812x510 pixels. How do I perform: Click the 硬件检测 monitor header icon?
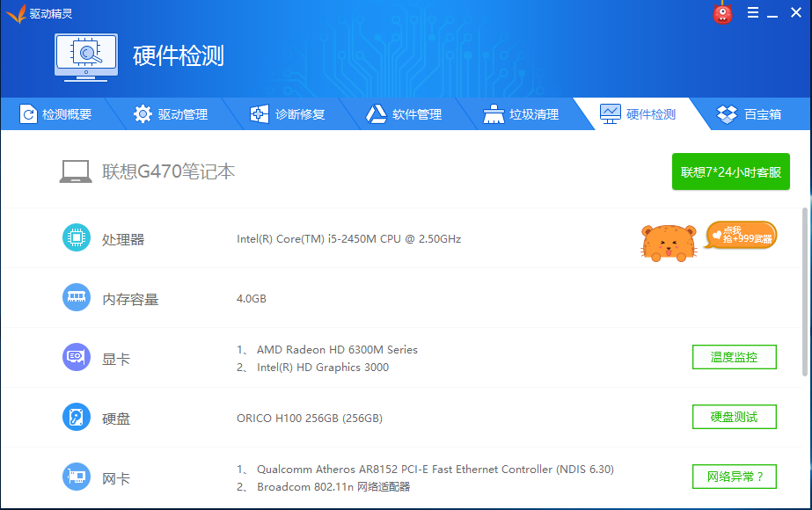(x=86, y=57)
